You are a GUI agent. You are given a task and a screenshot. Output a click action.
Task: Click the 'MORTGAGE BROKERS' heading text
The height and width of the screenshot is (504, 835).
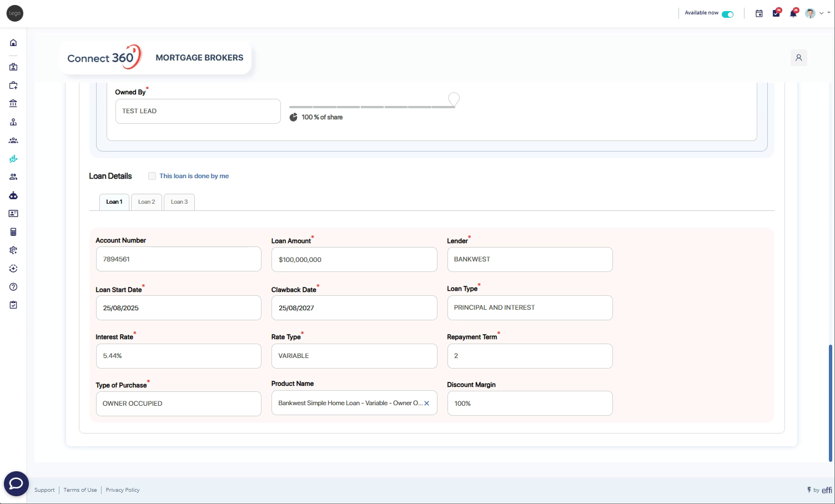199,58
